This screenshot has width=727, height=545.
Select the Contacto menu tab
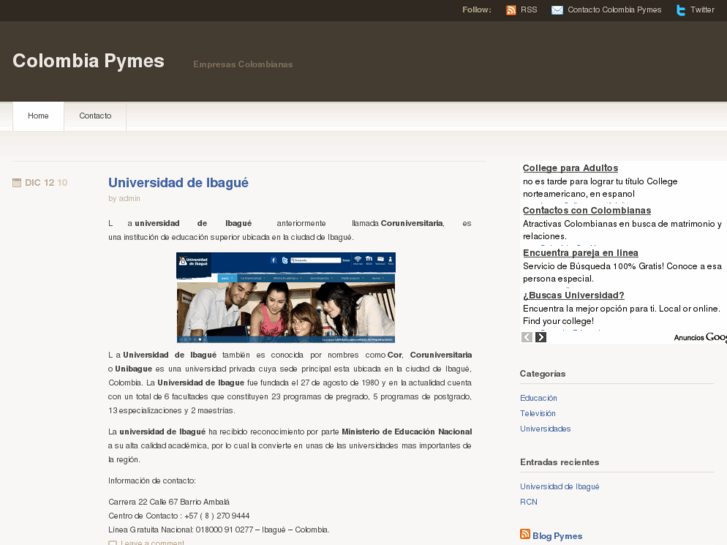95,116
